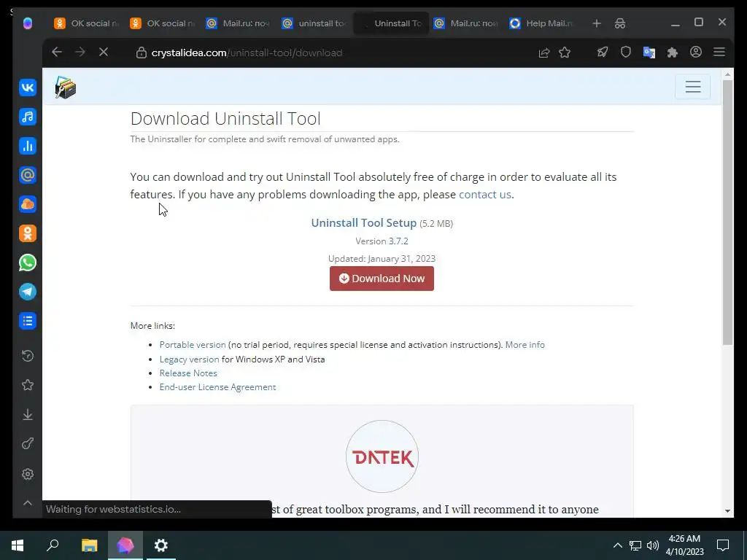The image size is (747, 560).
Task: Open the volume control in tray
Action: coord(653,545)
